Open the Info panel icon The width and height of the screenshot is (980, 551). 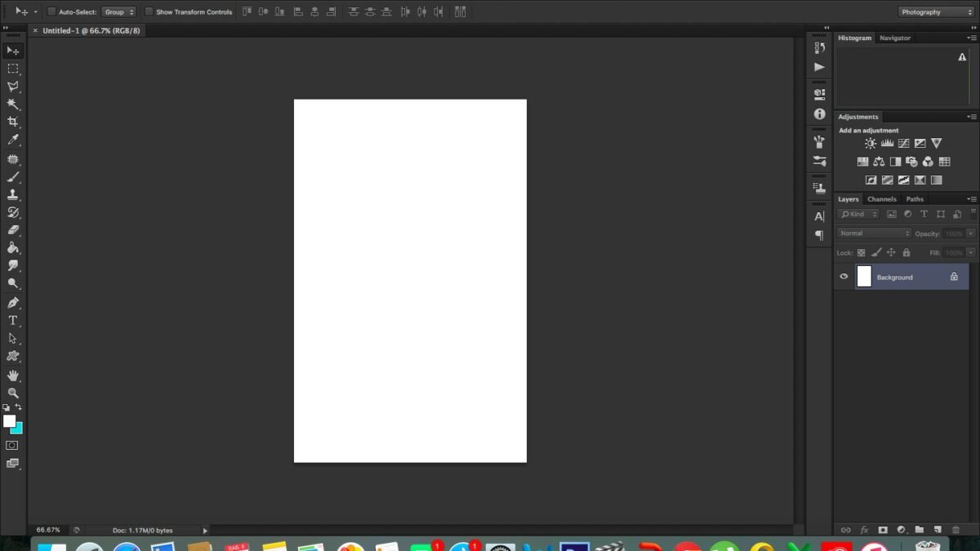point(819,114)
